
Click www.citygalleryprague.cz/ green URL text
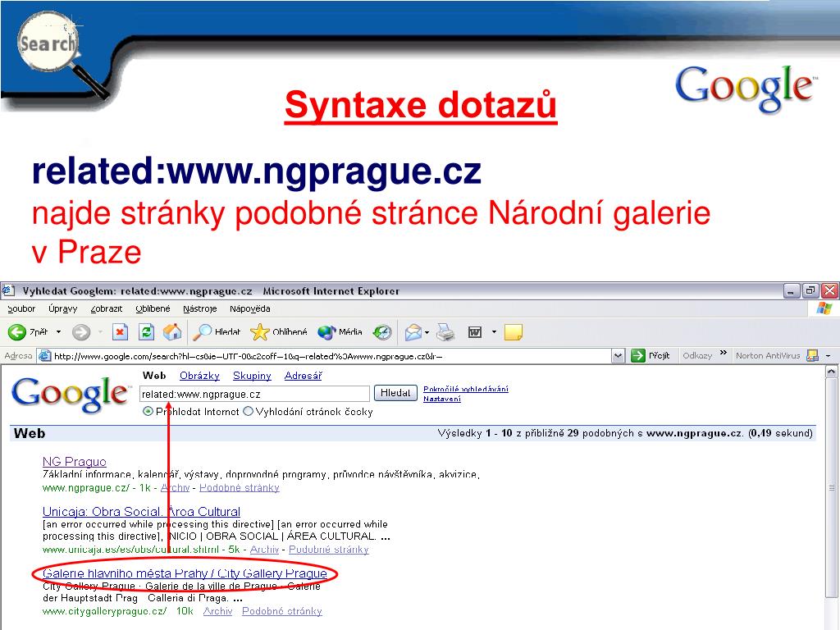click(x=104, y=611)
